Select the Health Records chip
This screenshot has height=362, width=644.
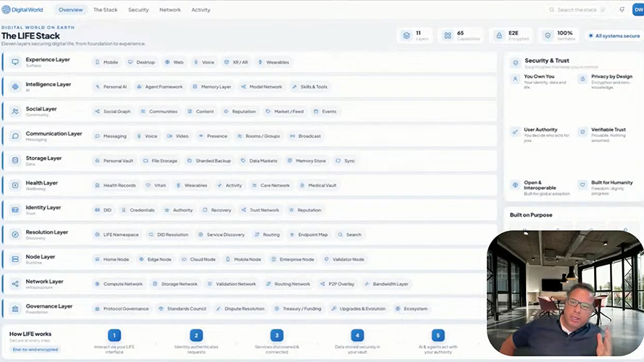click(x=115, y=185)
